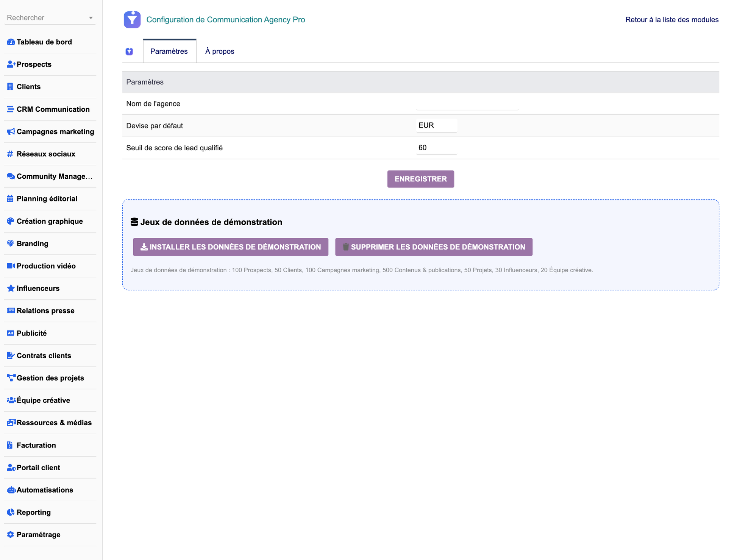Click the Équipe créative group icon
This screenshot has width=737, height=560.
click(x=11, y=400)
